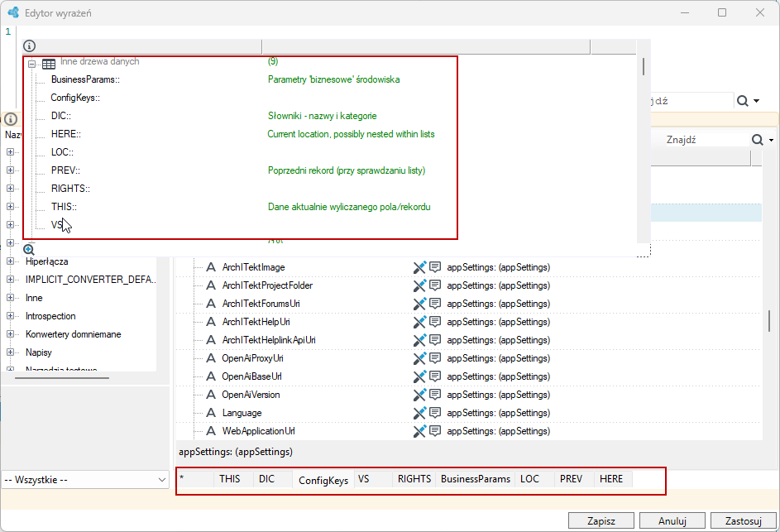This screenshot has height=532, width=780.
Task: Open the BusinessParams tab
Action: pyautogui.click(x=475, y=479)
